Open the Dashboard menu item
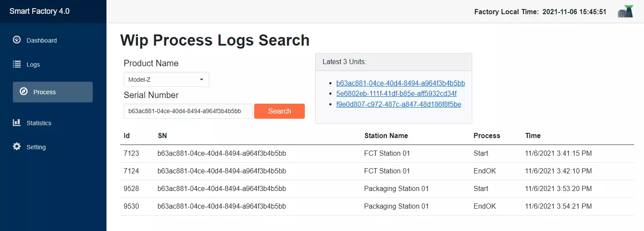 click(x=42, y=40)
